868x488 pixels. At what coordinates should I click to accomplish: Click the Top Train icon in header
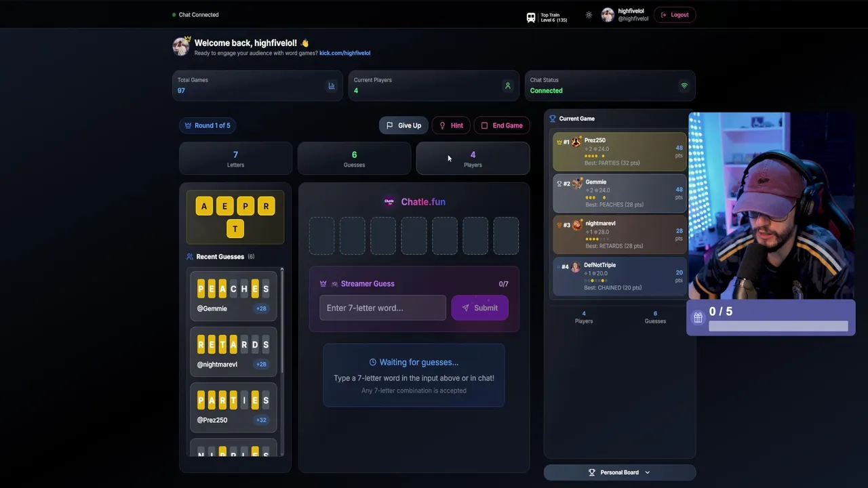pos(531,18)
